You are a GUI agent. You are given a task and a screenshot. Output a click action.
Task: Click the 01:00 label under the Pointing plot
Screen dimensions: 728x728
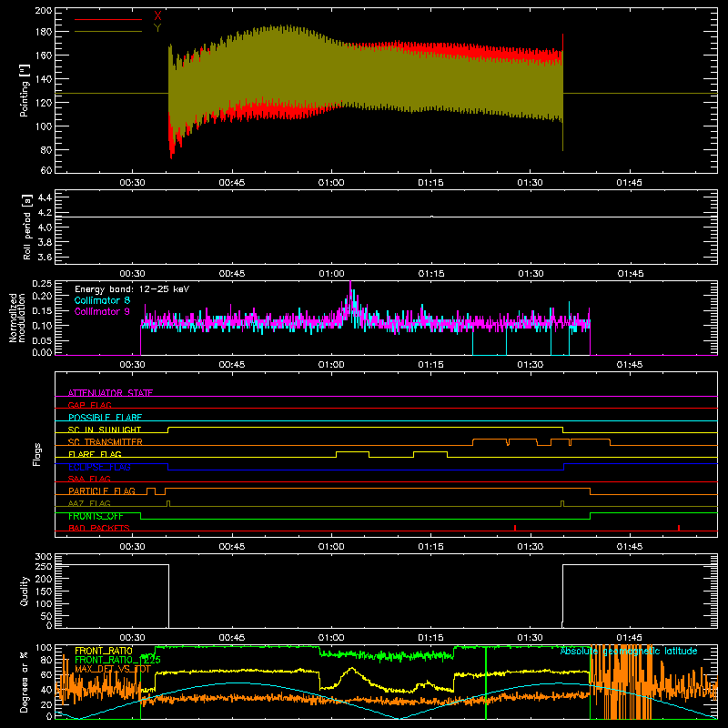pyautogui.click(x=331, y=183)
